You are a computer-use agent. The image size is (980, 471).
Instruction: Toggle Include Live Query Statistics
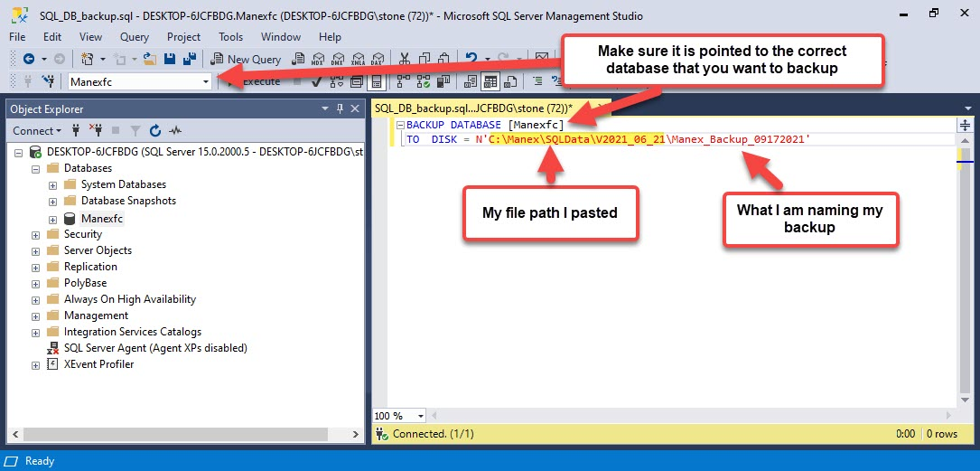(x=424, y=81)
